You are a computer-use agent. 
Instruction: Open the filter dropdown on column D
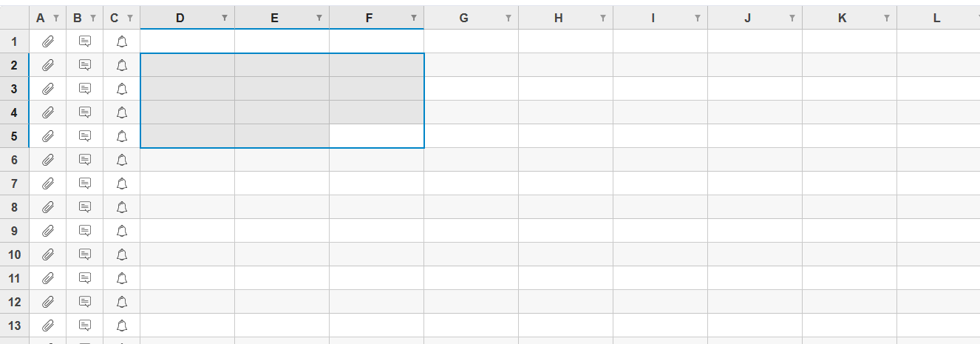click(225, 18)
